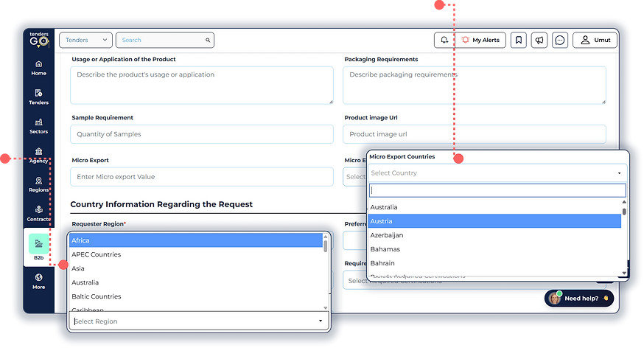Choose Asia in region list
The image size is (644, 348).
tap(196, 268)
